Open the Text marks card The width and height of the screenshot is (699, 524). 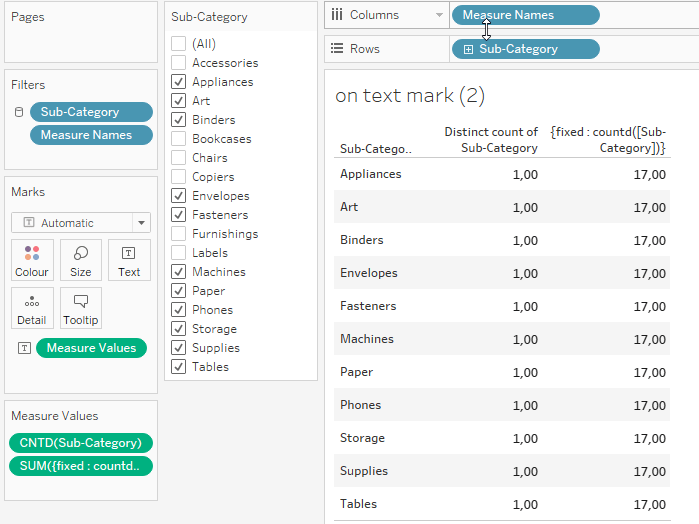point(129,259)
